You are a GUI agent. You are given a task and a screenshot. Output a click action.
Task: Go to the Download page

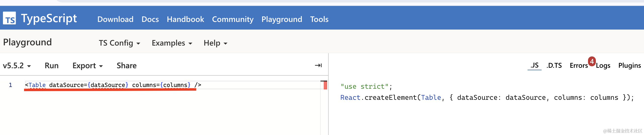click(x=115, y=19)
